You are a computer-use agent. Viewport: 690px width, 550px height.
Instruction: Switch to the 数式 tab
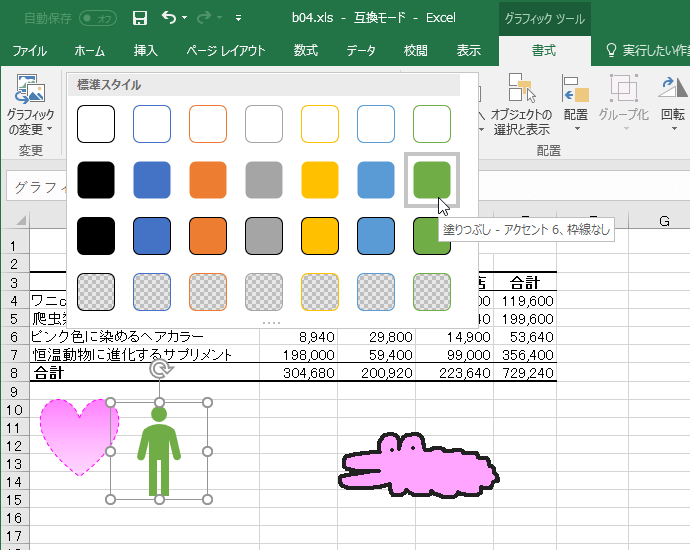click(x=306, y=51)
